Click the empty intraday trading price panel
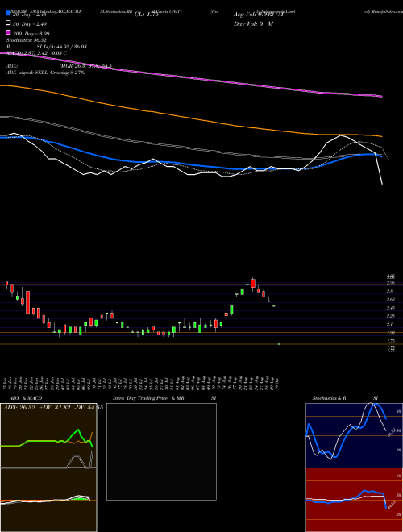 [x=161, y=451]
